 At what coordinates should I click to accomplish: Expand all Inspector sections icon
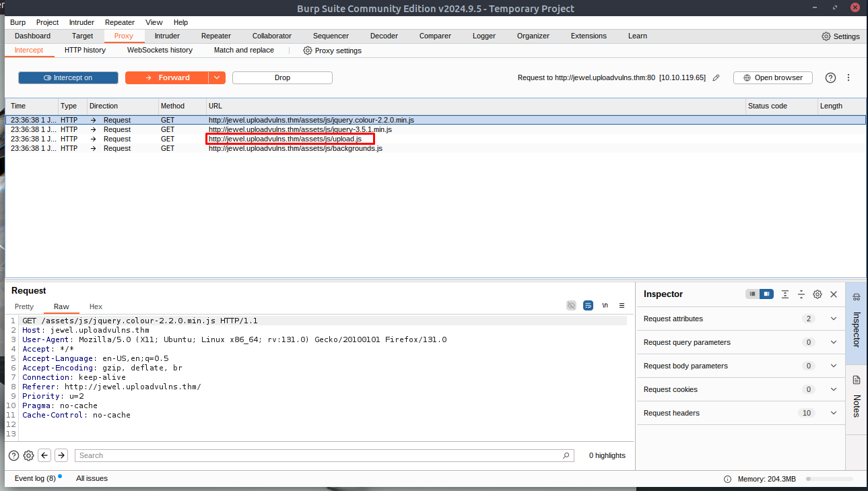(x=785, y=294)
